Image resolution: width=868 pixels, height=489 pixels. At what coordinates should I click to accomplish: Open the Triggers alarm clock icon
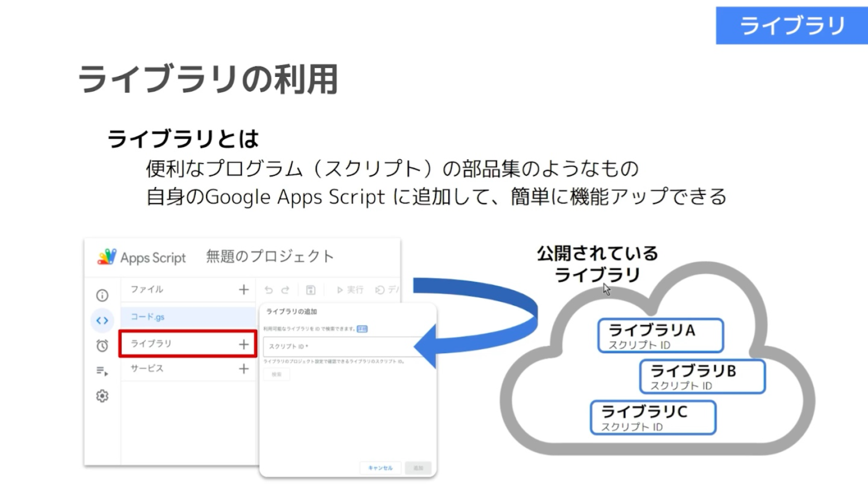click(x=102, y=346)
